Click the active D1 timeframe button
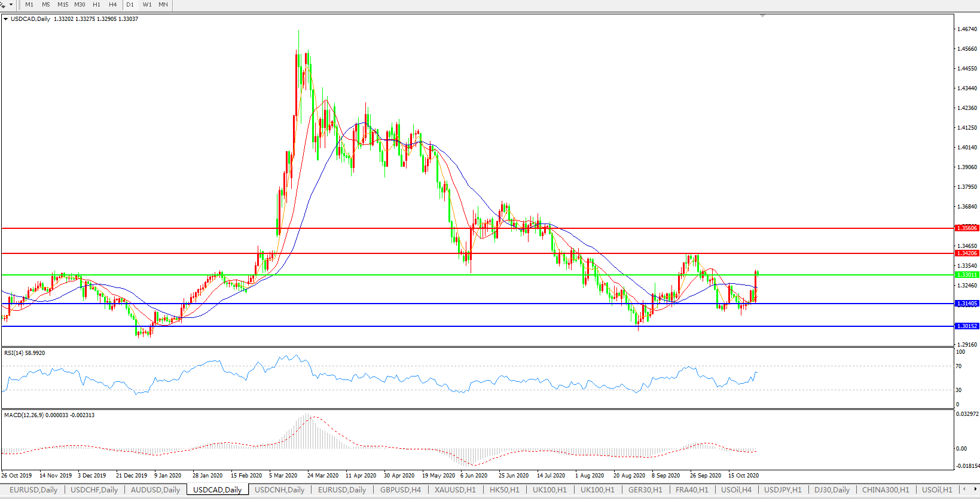 click(130, 5)
